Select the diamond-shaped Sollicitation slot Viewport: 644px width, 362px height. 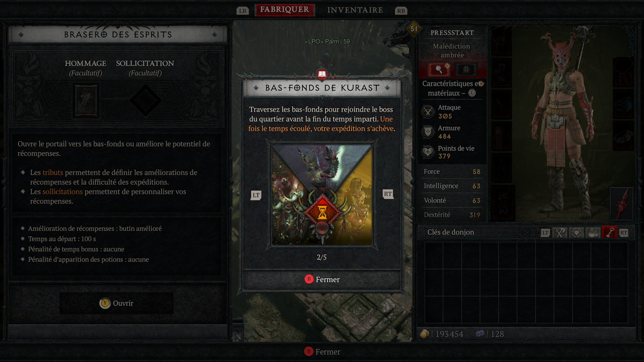145,101
